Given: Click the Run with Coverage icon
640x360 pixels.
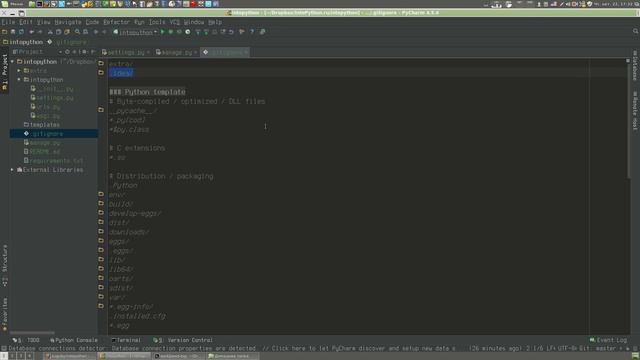Looking at the screenshot, I should pyautogui.click(x=179, y=32).
